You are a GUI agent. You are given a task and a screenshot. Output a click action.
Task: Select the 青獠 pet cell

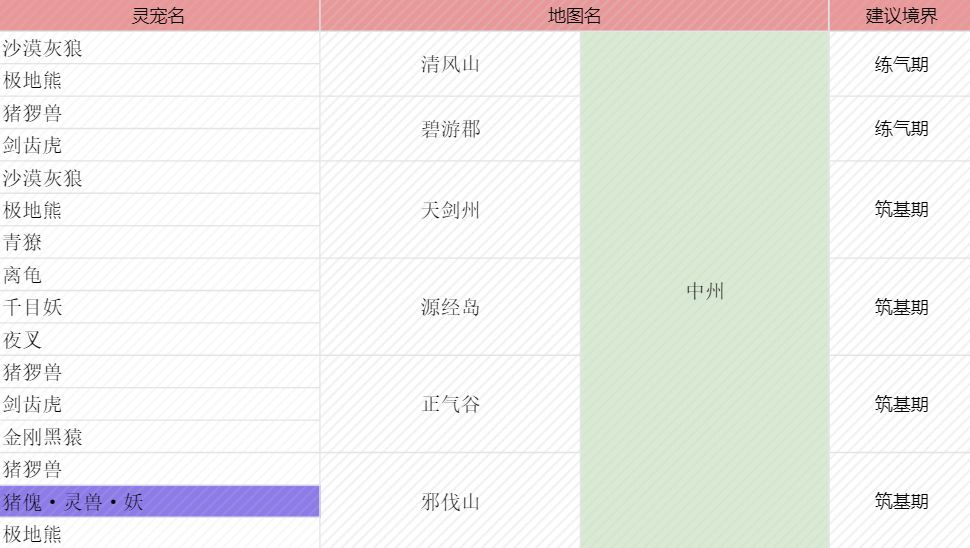coord(159,242)
